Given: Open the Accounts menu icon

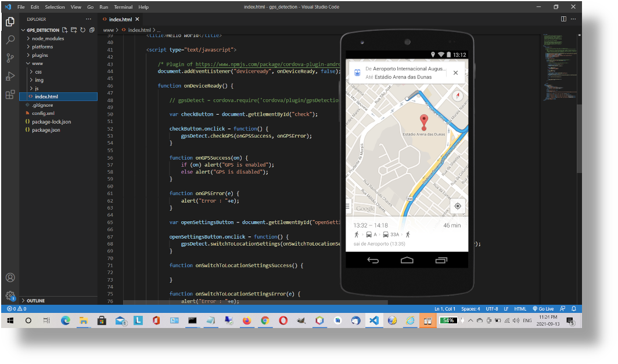Looking at the screenshot, I should (10, 277).
